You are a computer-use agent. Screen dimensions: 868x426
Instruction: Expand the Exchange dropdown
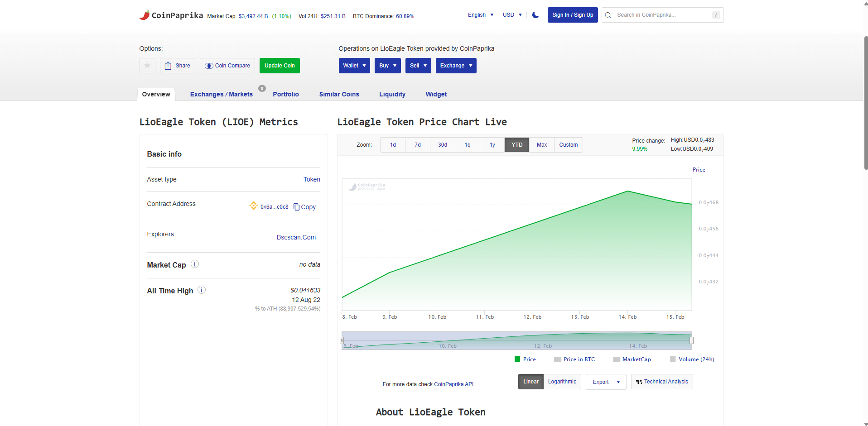(x=456, y=66)
